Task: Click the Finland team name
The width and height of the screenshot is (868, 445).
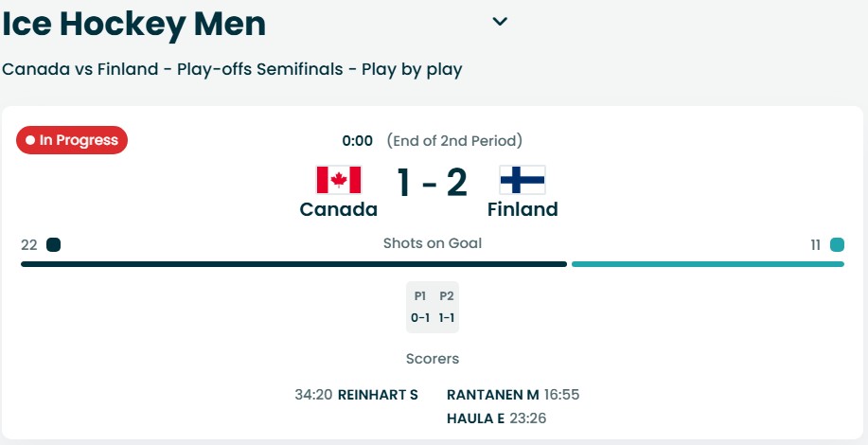Action: tap(523, 209)
